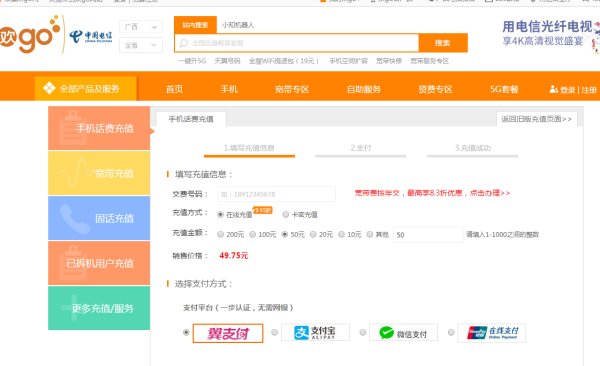The image size is (600, 366).
Task: Click the 欢go site logo
Action: (x=30, y=34)
